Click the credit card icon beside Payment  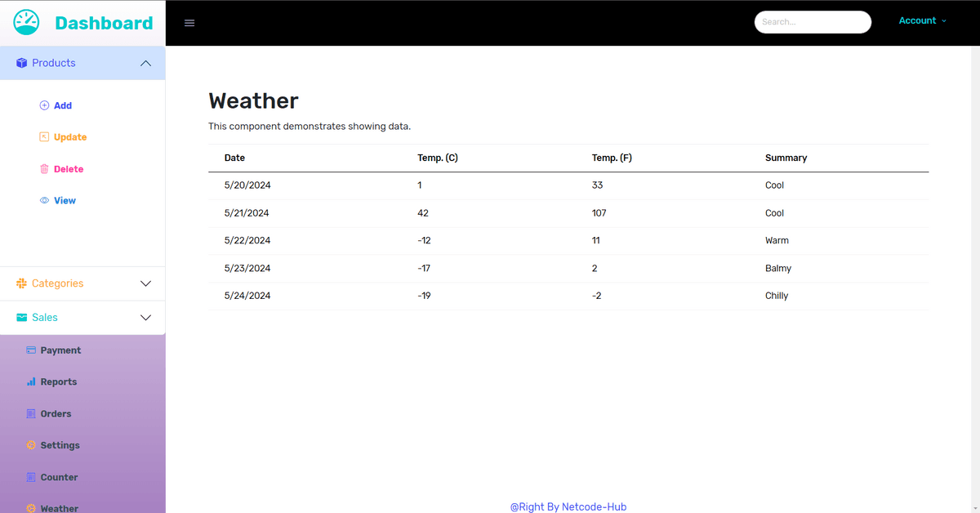pos(31,350)
